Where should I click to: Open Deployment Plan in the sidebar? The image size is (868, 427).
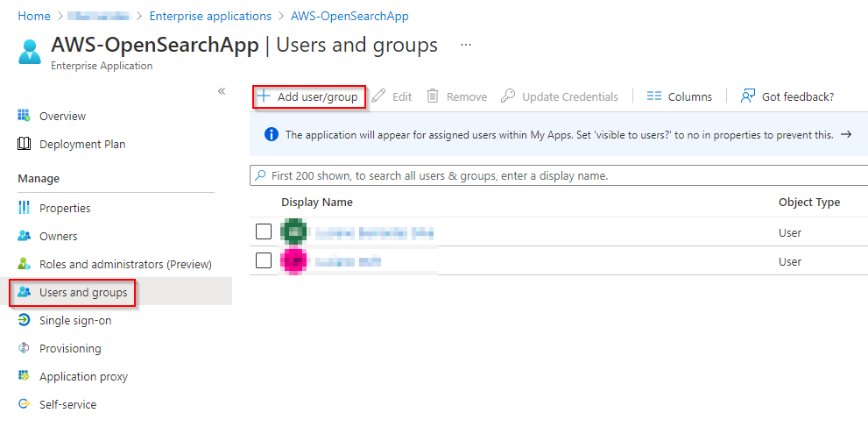[82, 145]
